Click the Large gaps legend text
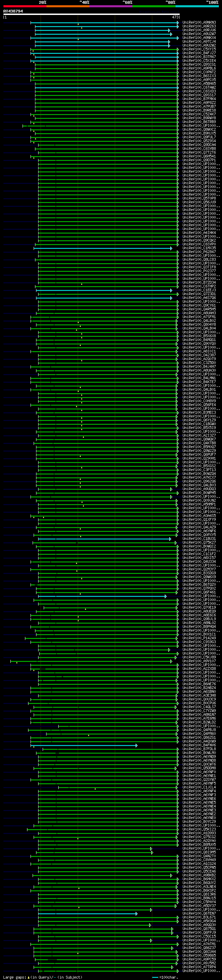The width and height of the screenshot is (222, 980). [43, 977]
